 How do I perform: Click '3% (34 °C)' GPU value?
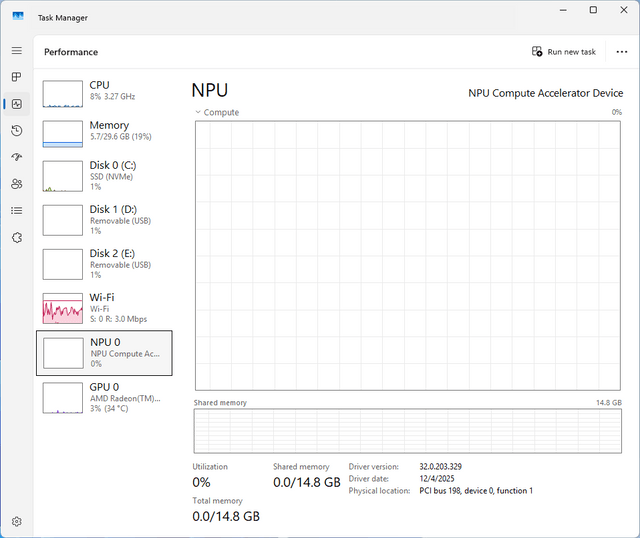point(109,408)
